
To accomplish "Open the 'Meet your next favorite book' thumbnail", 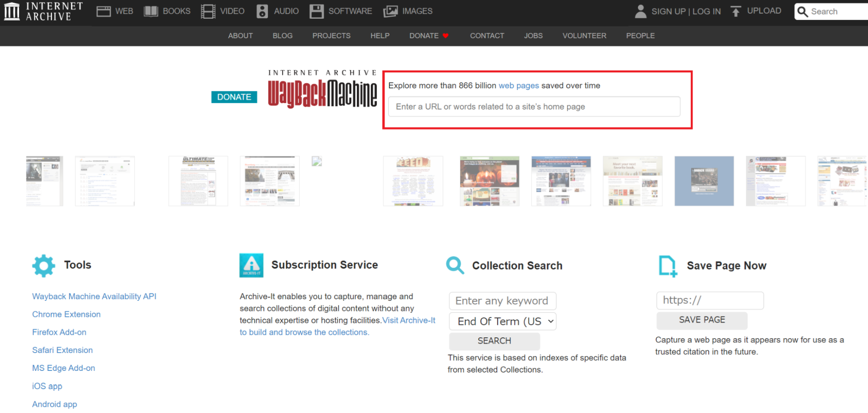I will [x=633, y=181].
